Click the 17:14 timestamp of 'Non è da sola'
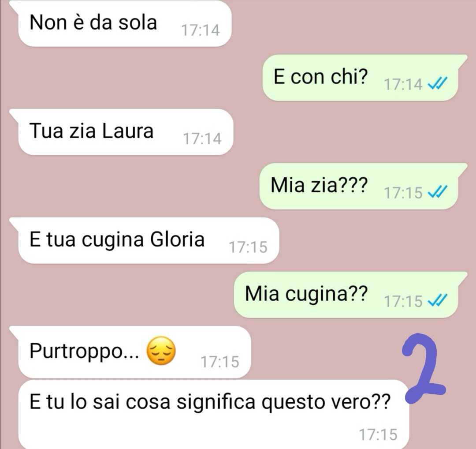The image size is (476, 449). (201, 30)
